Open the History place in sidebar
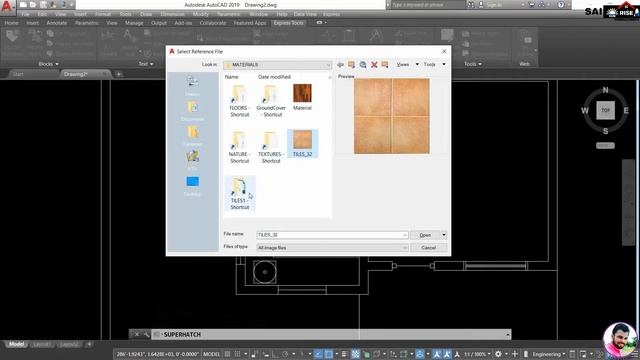Image resolution: width=640 pixels, height=360 pixels. pyautogui.click(x=193, y=86)
